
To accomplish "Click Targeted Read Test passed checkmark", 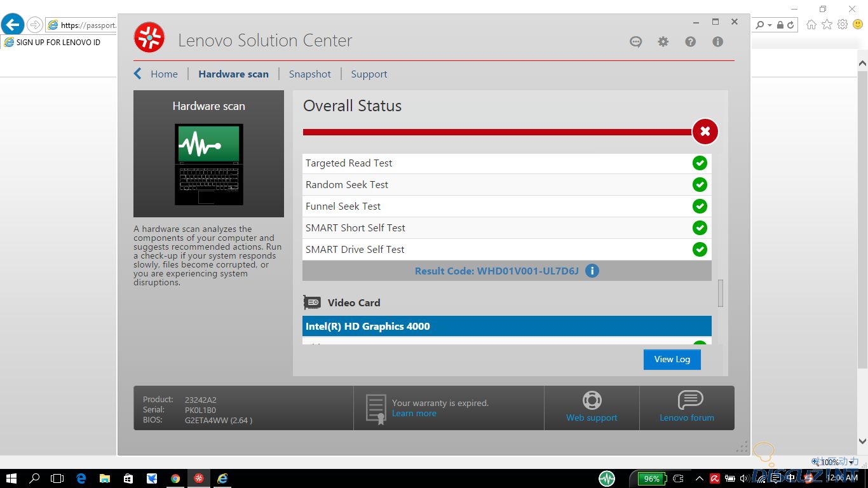I will 700,163.
